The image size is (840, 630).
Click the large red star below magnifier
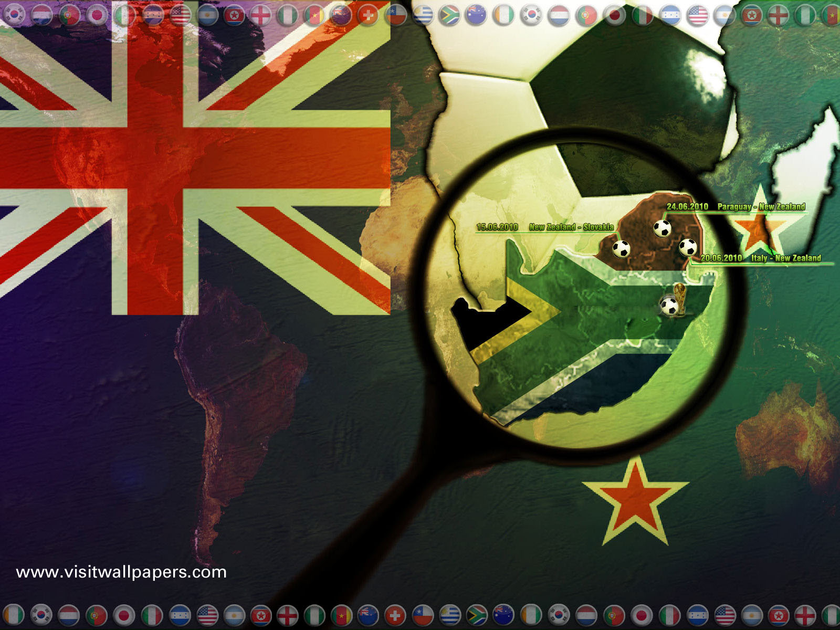pos(635,499)
